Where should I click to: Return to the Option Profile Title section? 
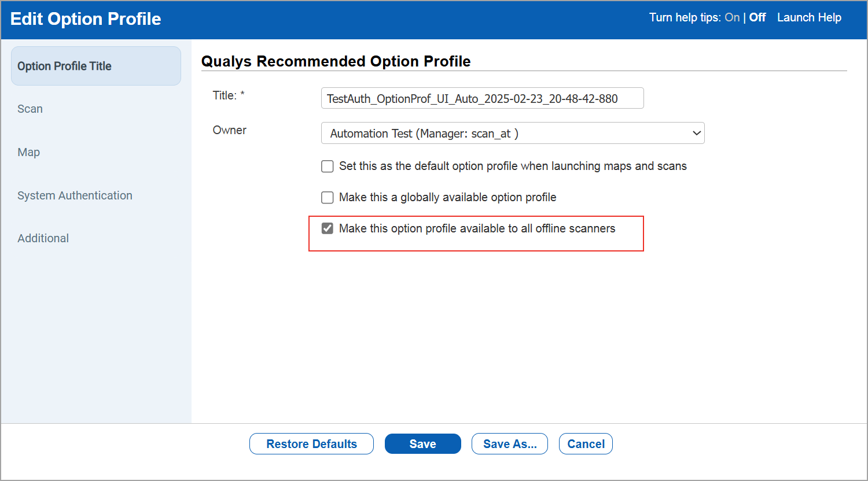point(64,66)
